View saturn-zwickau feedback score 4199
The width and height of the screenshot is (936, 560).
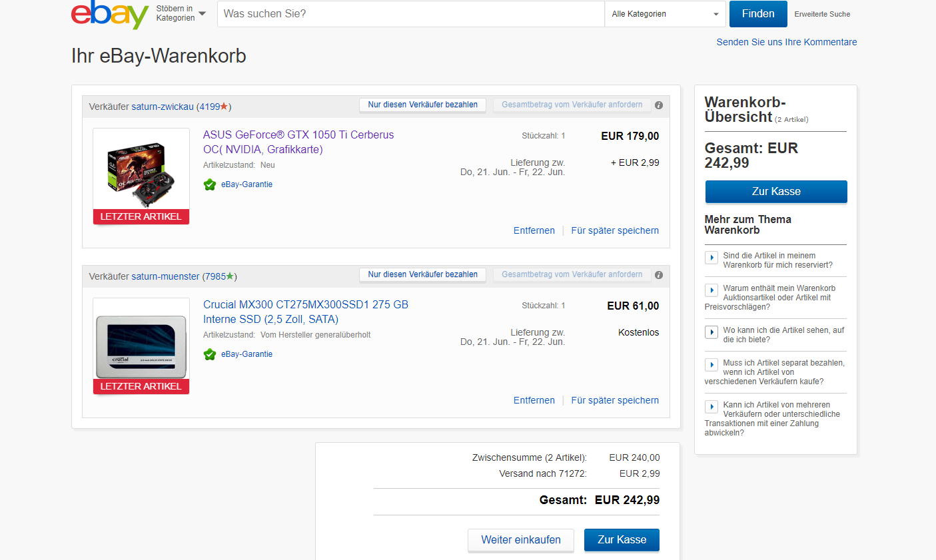[x=209, y=107]
